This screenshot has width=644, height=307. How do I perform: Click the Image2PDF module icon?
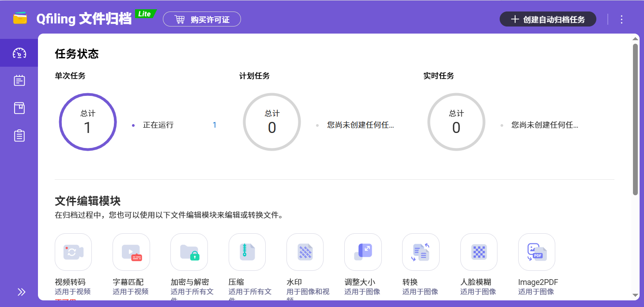(537, 252)
